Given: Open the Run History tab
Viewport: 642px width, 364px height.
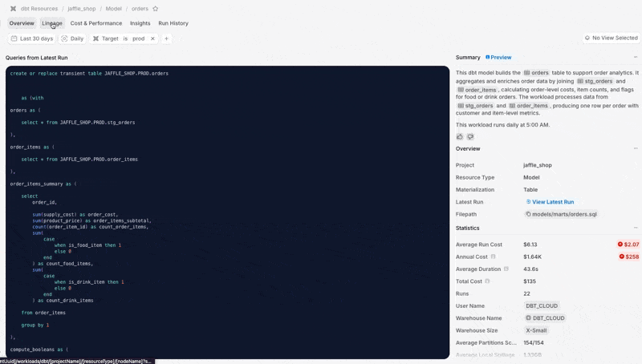Looking at the screenshot, I should click(x=173, y=23).
